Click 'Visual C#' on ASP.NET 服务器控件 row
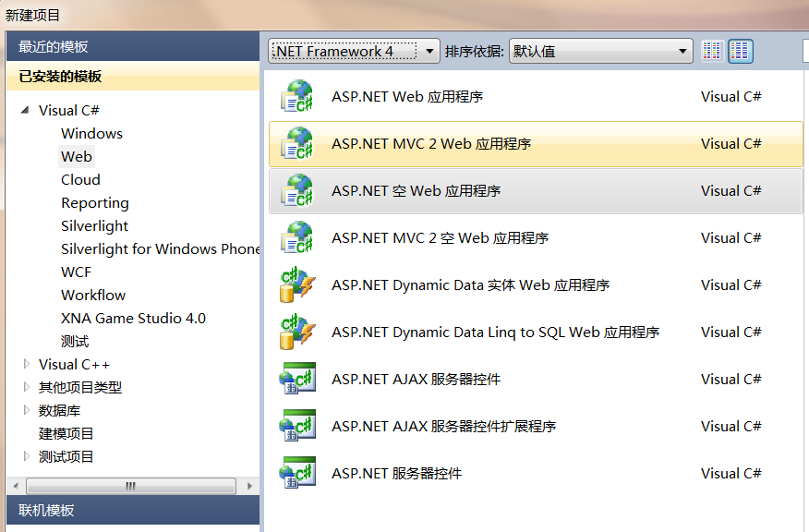 click(731, 473)
